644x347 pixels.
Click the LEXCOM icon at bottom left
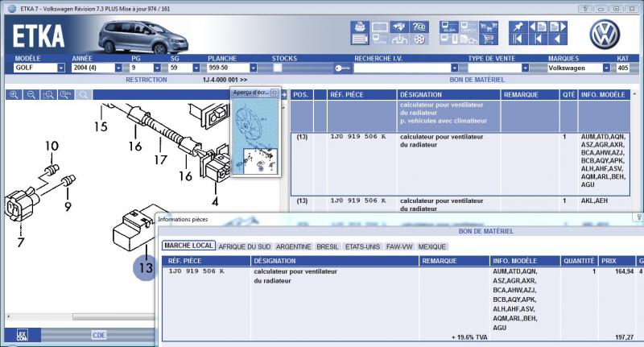coord(23,335)
